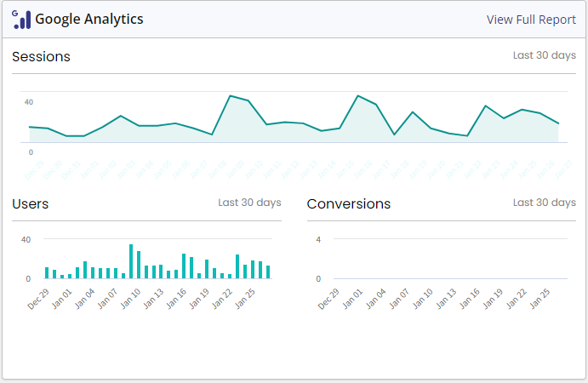Click the first bar in the Users chart
The image size is (588, 383).
pyautogui.click(x=47, y=272)
